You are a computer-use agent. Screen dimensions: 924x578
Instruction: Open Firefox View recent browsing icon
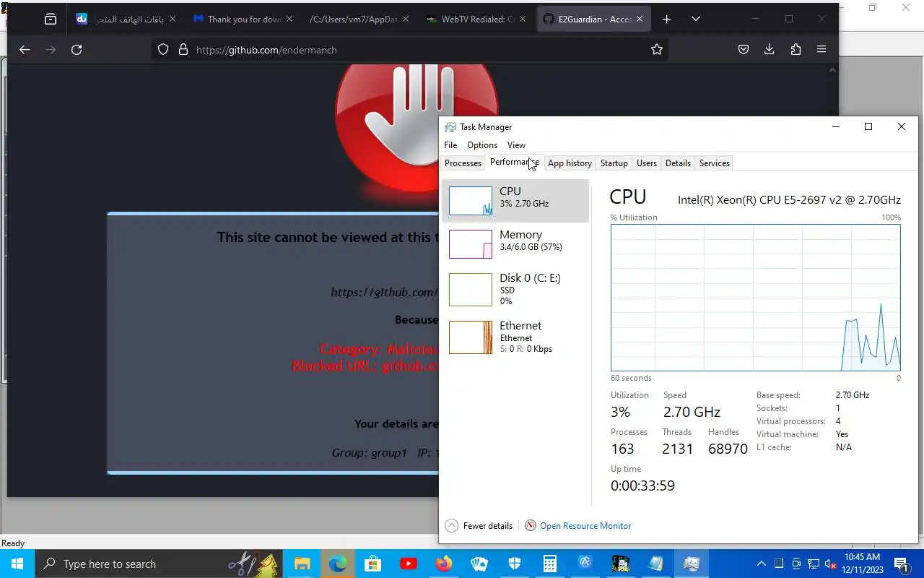51,20
